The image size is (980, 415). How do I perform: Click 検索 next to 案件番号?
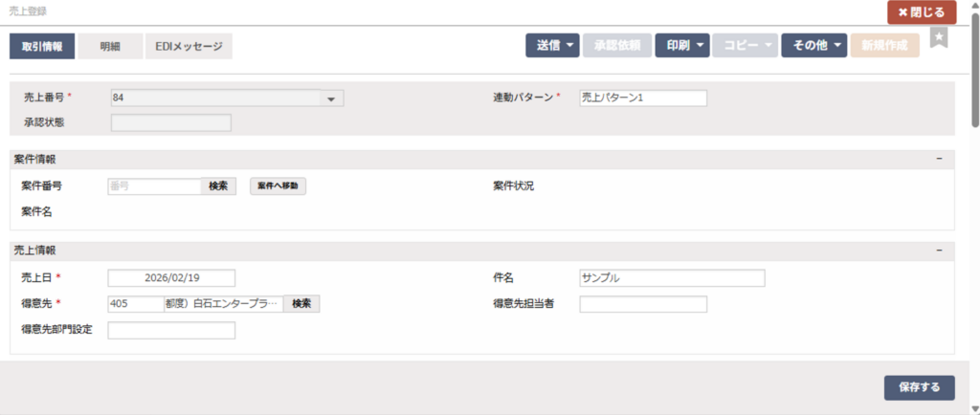point(218,186)
